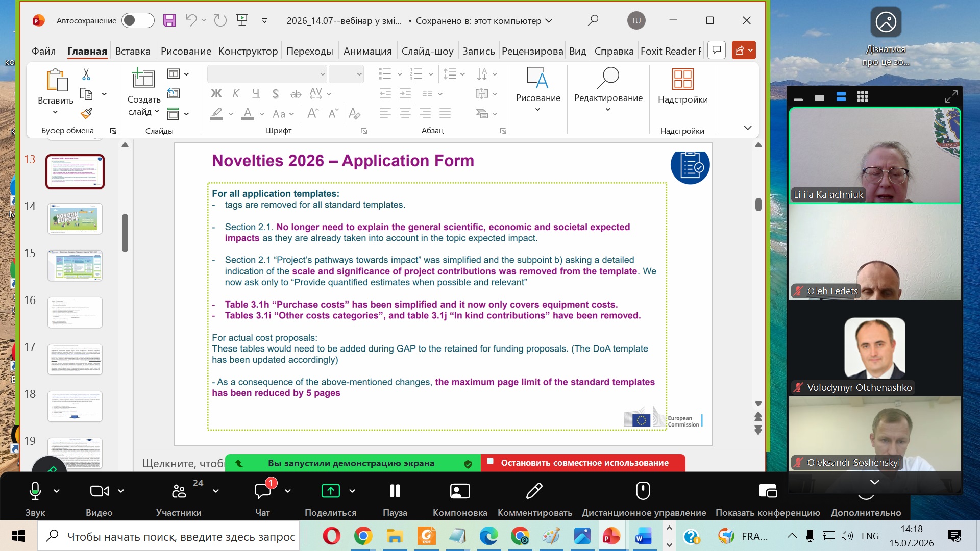Clear all formatting icon

[354, 113]
